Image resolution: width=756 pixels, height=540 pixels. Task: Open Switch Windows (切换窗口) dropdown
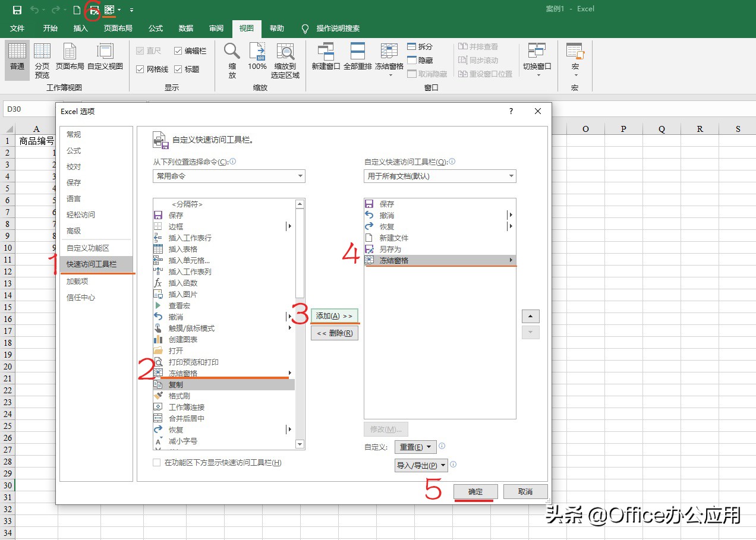537,60
